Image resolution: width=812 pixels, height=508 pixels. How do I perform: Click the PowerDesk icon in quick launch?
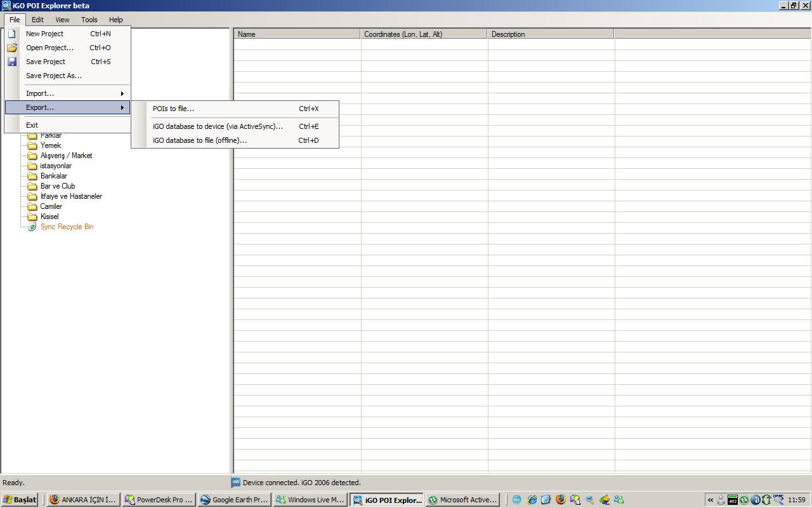575,500
